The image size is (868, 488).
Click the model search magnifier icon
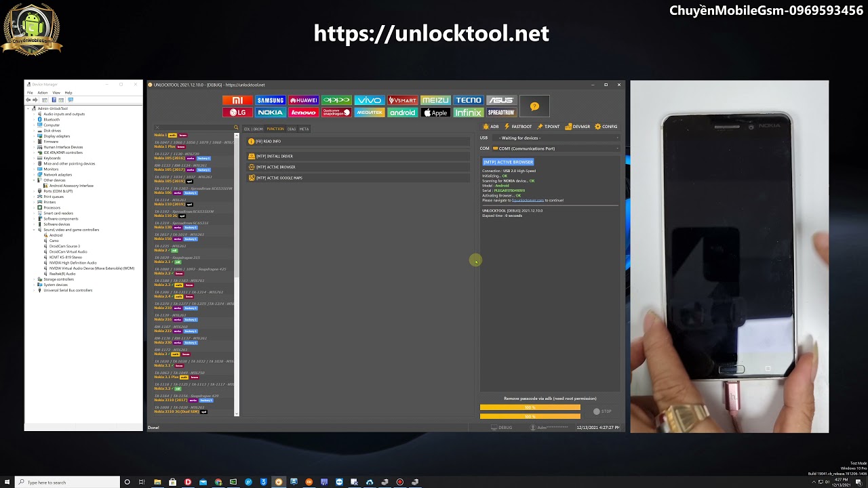coord(236,127)
